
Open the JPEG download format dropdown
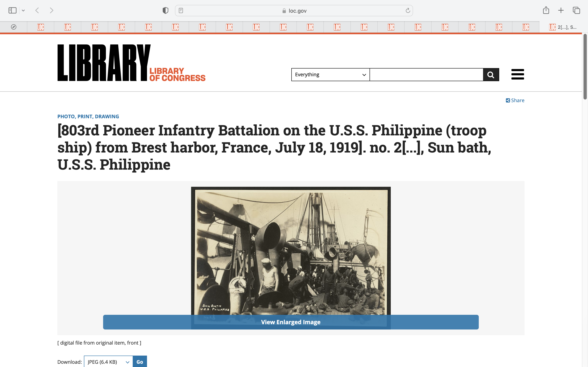click(108, 362)
